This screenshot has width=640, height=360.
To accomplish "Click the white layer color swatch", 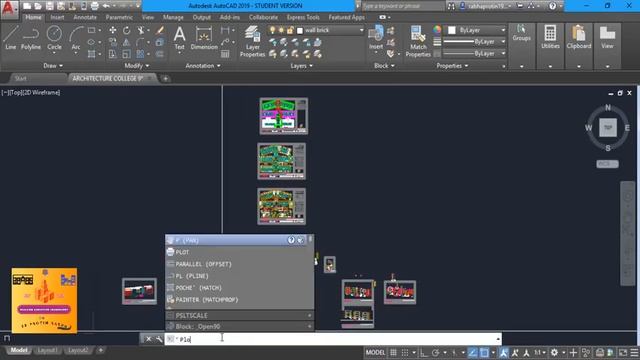I will pyautogui.click(x=300, y=31).
